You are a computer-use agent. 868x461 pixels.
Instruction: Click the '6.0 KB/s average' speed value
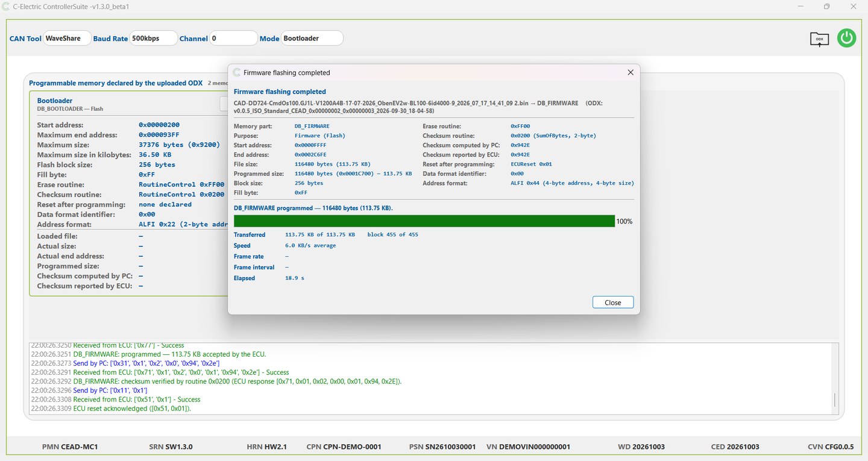click(x=310, y=245)
